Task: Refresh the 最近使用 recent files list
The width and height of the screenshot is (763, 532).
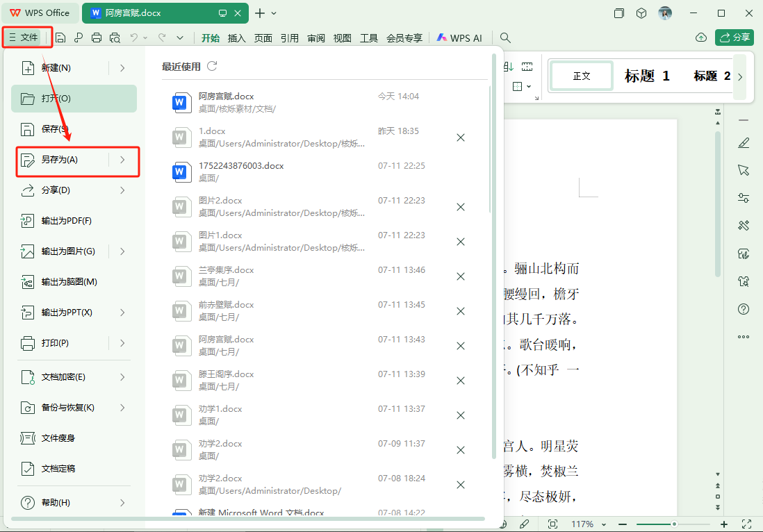Action: pos(212,66)
